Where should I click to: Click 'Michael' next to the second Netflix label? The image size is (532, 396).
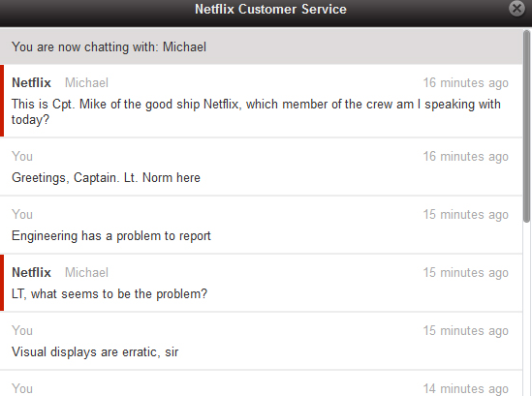coord(86,272)
